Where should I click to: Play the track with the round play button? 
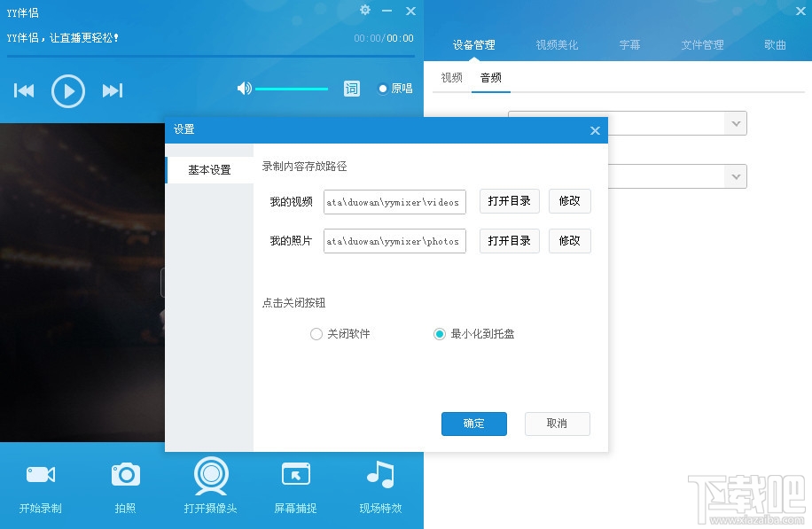point(68,91)
